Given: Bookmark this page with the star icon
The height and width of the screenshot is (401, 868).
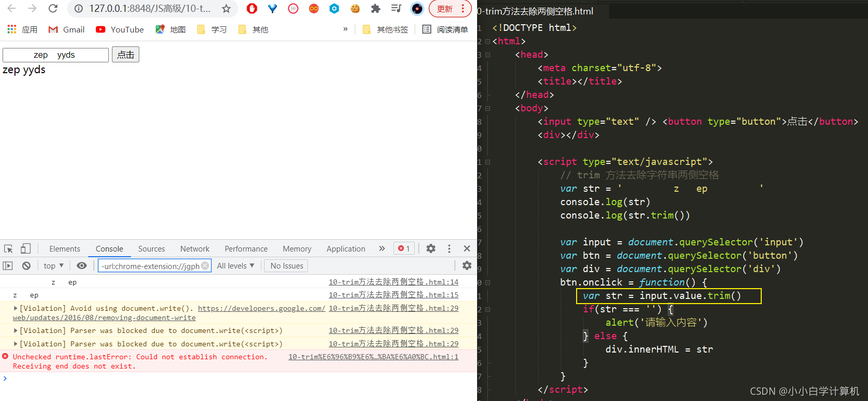Looking at the screenshot, I should [226, 9].
